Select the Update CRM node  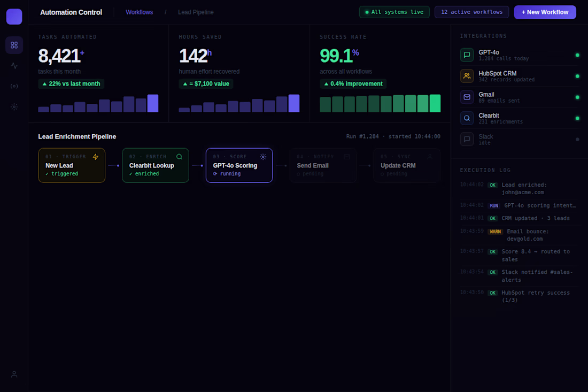point(407,165)
